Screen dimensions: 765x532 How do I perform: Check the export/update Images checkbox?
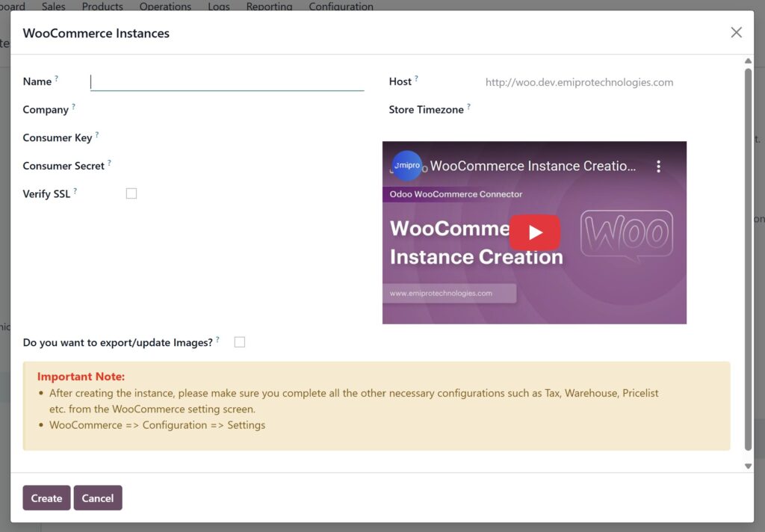pyautogui.click(x=239, y=341)
